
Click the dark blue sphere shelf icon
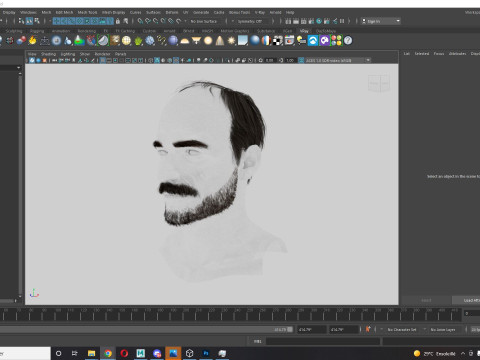pyautogui.click(x=173, y=41)
